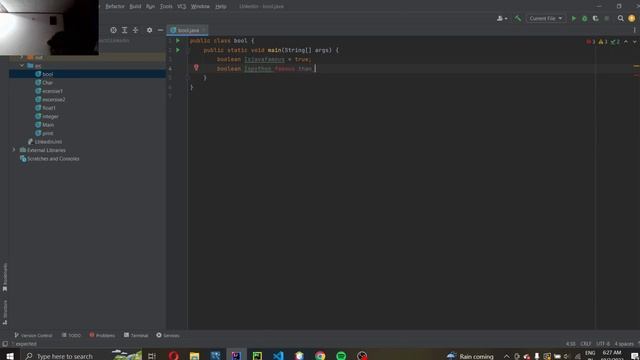
Task: Click the red error lightbulb in gutter
Action: coord(196,68)
